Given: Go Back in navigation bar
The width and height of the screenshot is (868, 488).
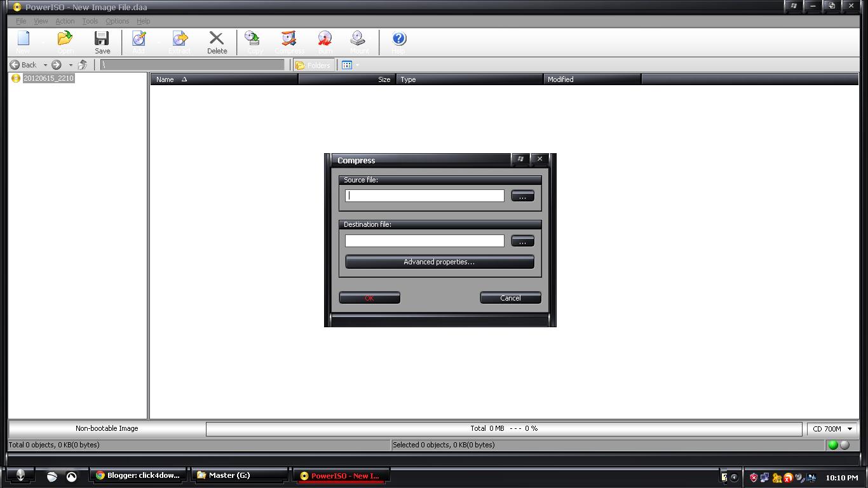Looking at the screenshot, I should click(x=24, y=65).
